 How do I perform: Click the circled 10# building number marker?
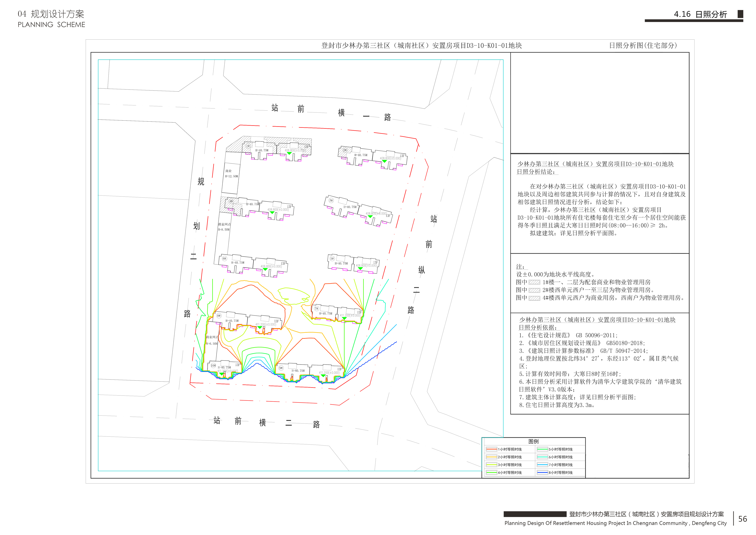point(213,366)
